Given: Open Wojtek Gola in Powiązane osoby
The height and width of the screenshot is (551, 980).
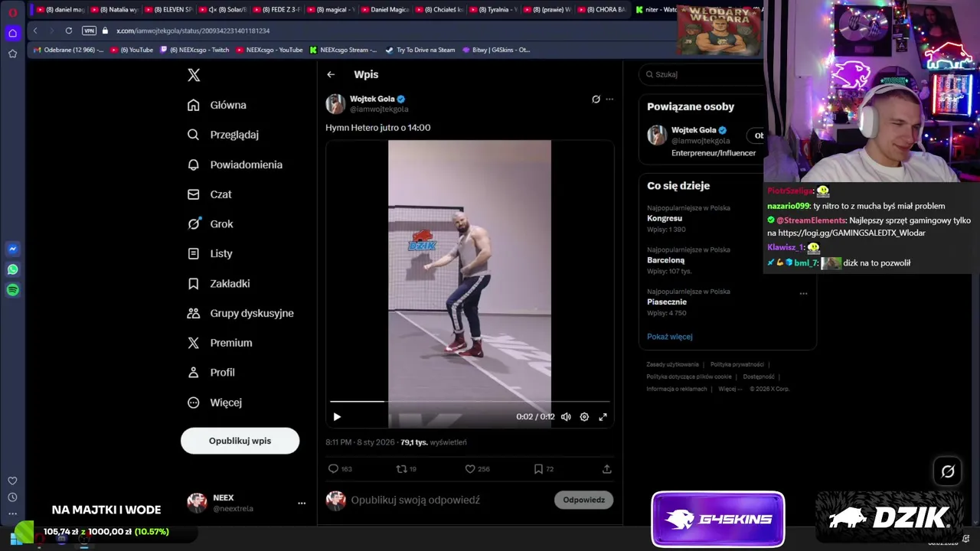Looking at the screenshot, I should click(694, 130).
